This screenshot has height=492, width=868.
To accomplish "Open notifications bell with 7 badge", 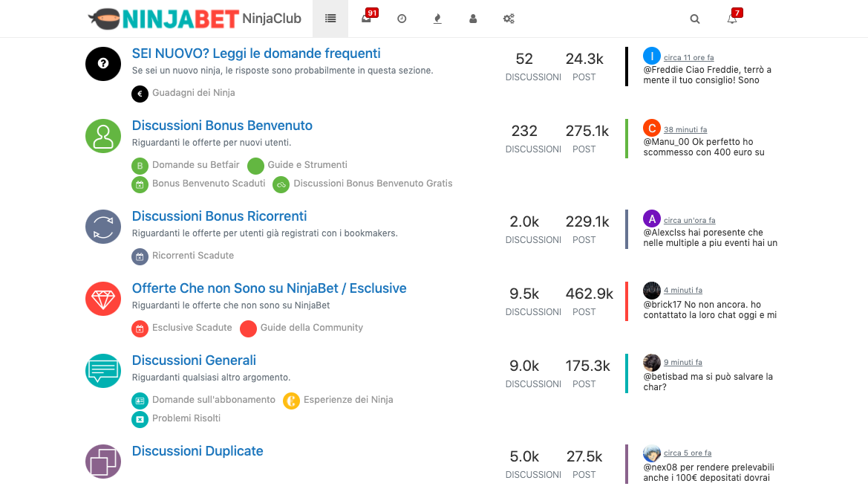I will click(732, 19).
